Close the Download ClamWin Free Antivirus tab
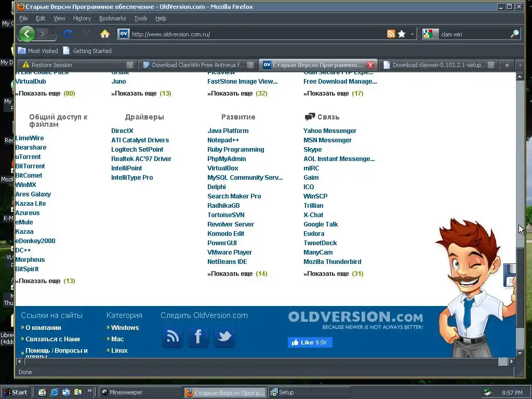 250,65
